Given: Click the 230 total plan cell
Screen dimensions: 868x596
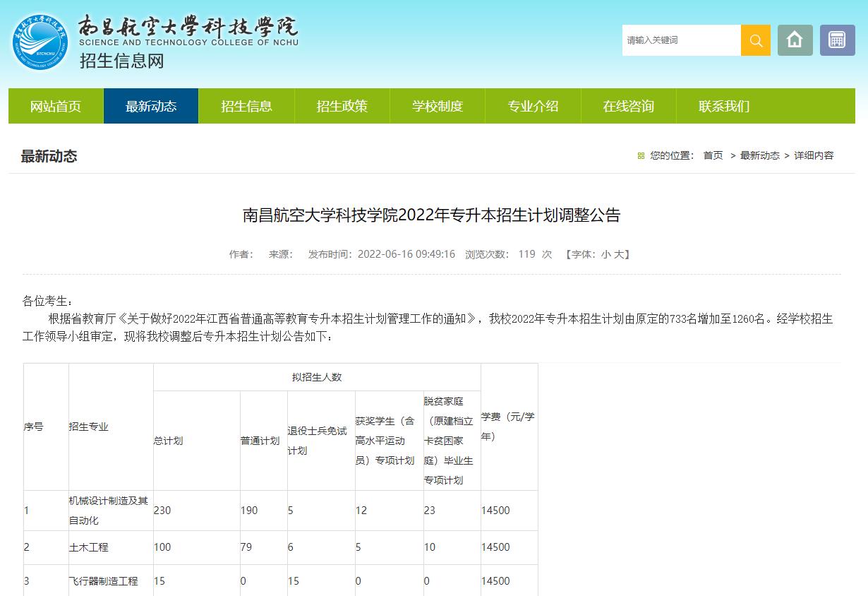Looking at the screenshot, I should coord(197,511).
